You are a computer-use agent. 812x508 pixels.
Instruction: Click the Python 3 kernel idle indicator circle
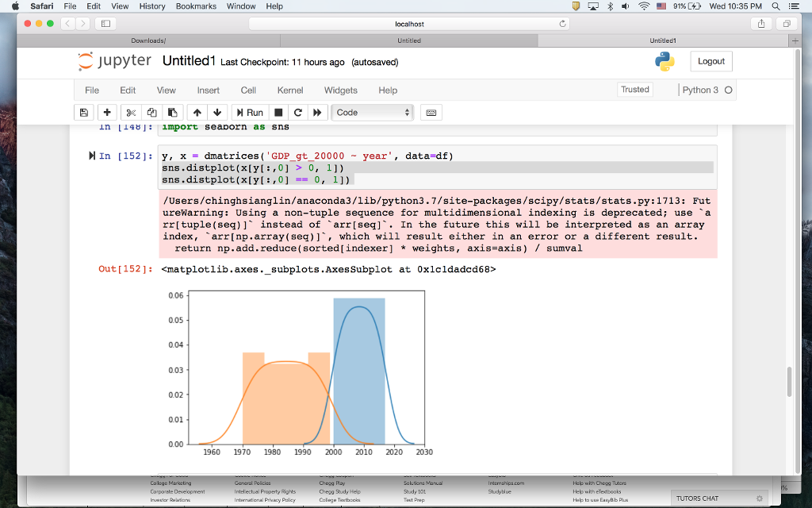pyautogui.click(x=728, y=90)
